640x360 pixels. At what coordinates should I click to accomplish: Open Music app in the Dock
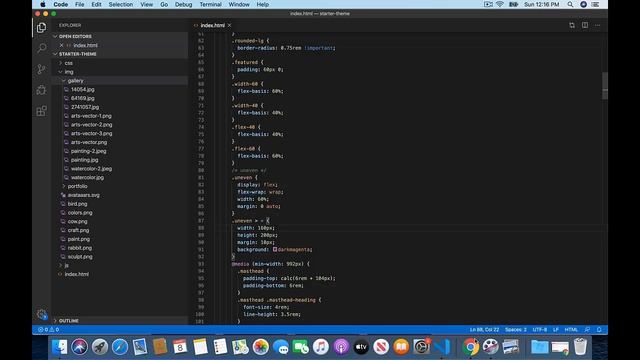pos(321,347)
